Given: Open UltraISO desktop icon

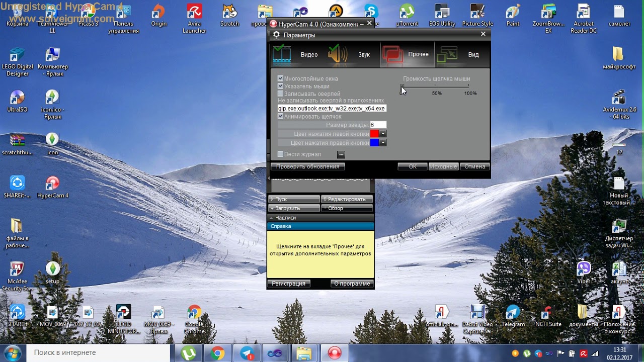Looking at the screenshot, I should (17, 101).
